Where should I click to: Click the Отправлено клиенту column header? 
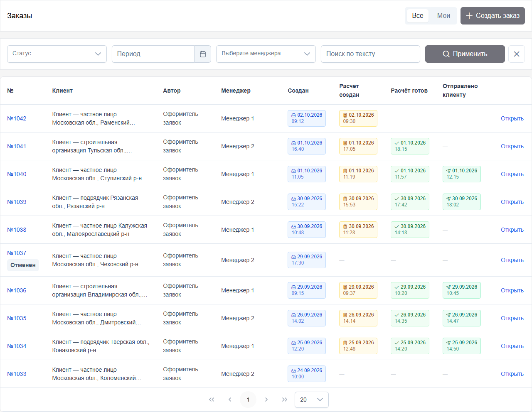tap(460, 91)
